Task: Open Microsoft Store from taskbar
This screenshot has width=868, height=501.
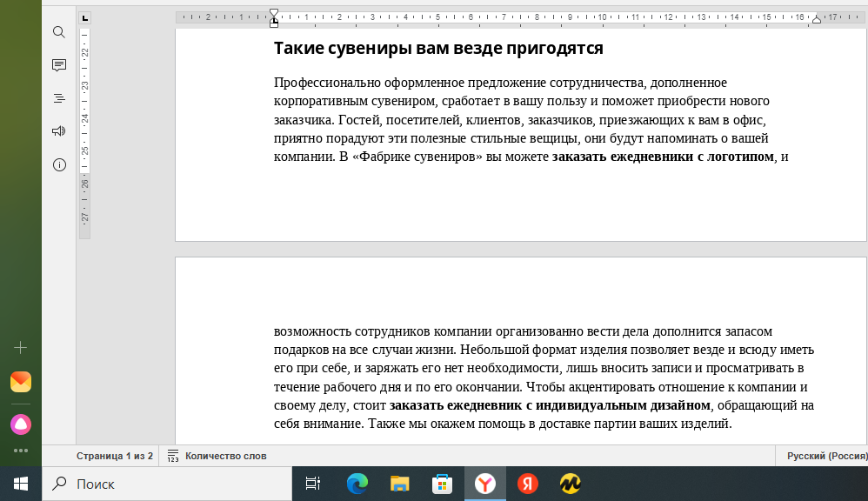Action: 443,484
